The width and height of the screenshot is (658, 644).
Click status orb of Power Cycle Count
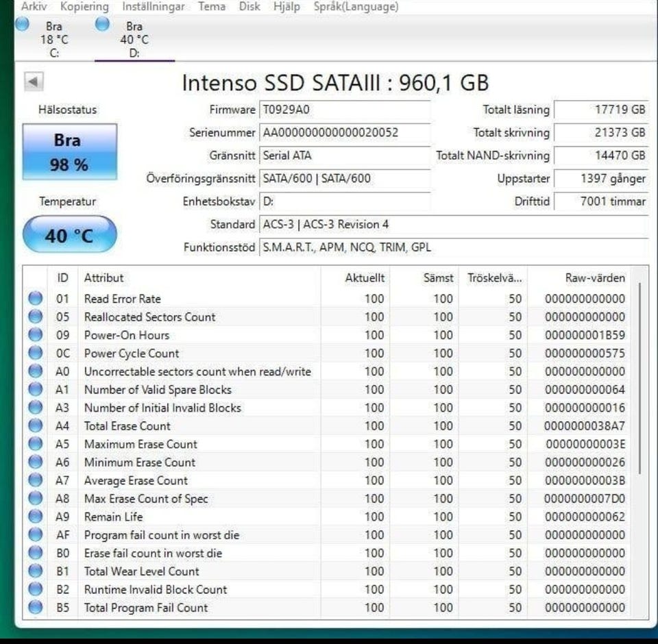(35, 353)
